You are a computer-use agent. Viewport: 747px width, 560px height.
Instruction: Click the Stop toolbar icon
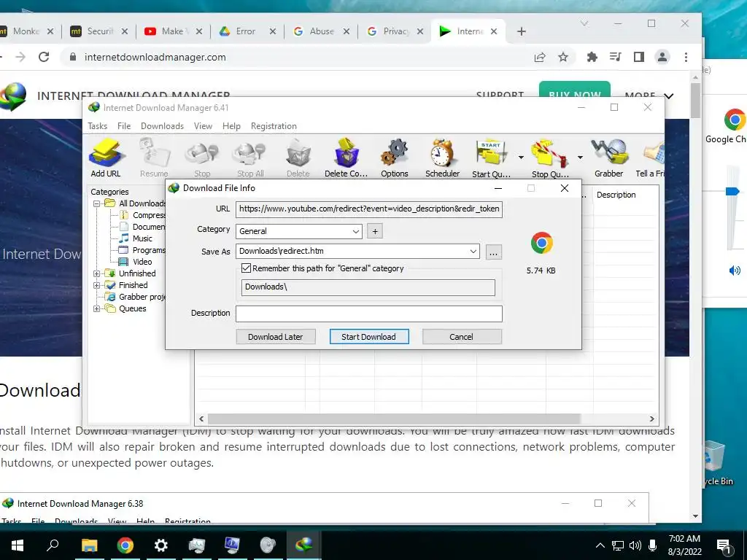pyautogui.click(x=202, y=157)
